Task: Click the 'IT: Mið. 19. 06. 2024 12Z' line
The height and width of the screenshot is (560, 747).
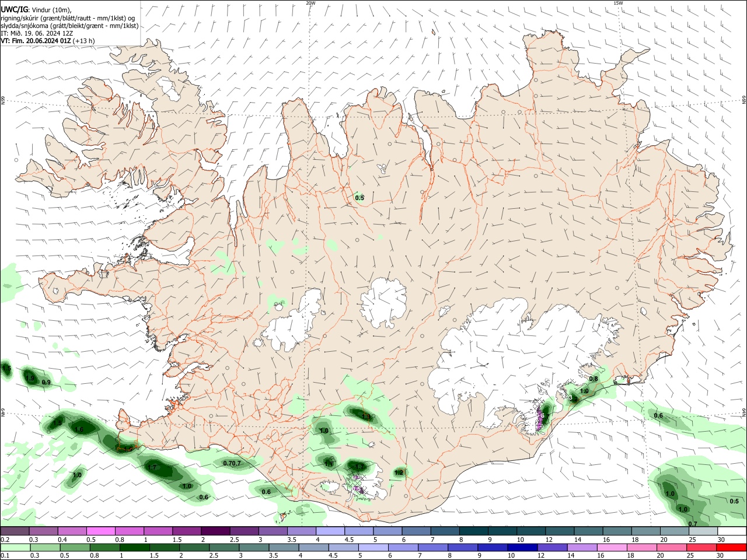Action: click(36, 33)
